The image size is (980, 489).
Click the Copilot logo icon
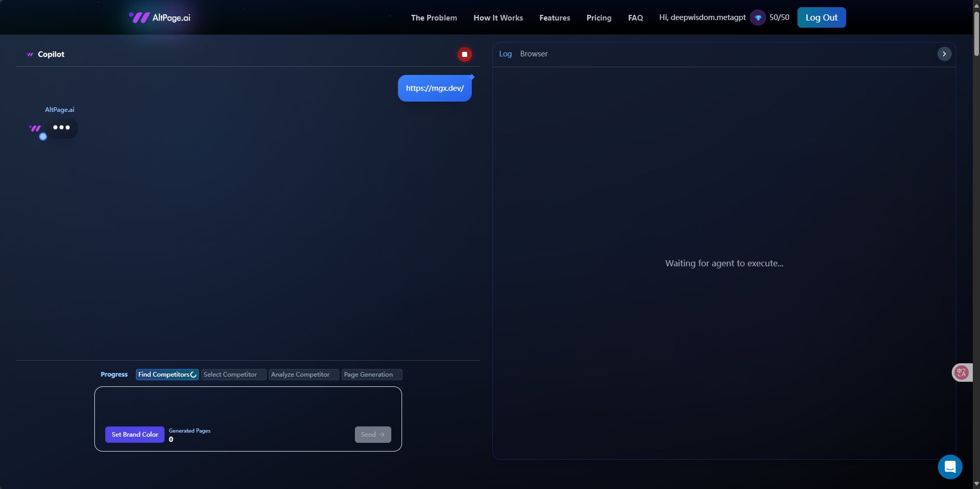(30, 54)
